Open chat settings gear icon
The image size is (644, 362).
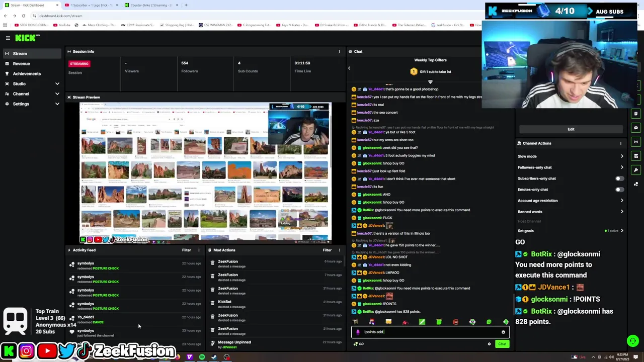point(489,344)
